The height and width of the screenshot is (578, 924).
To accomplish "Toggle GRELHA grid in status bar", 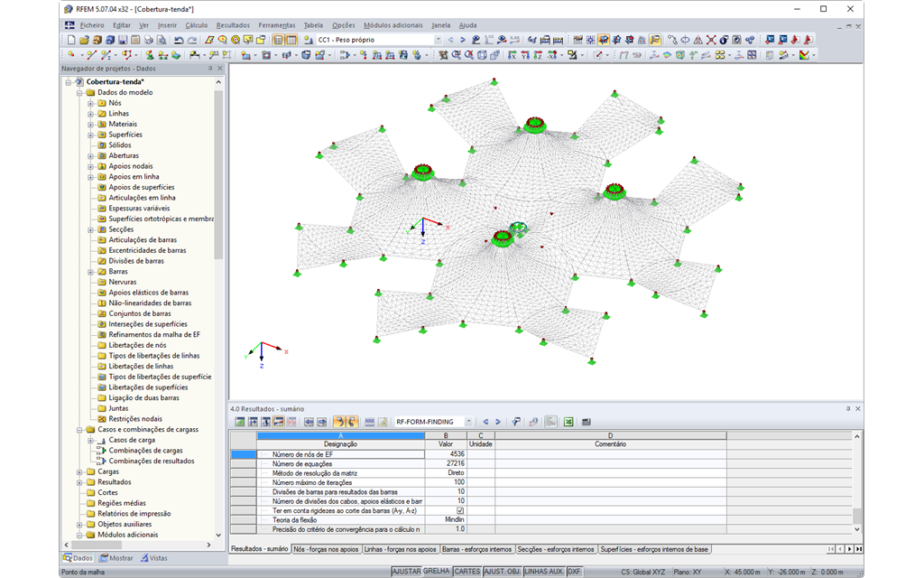I will [x=437, y=572].
